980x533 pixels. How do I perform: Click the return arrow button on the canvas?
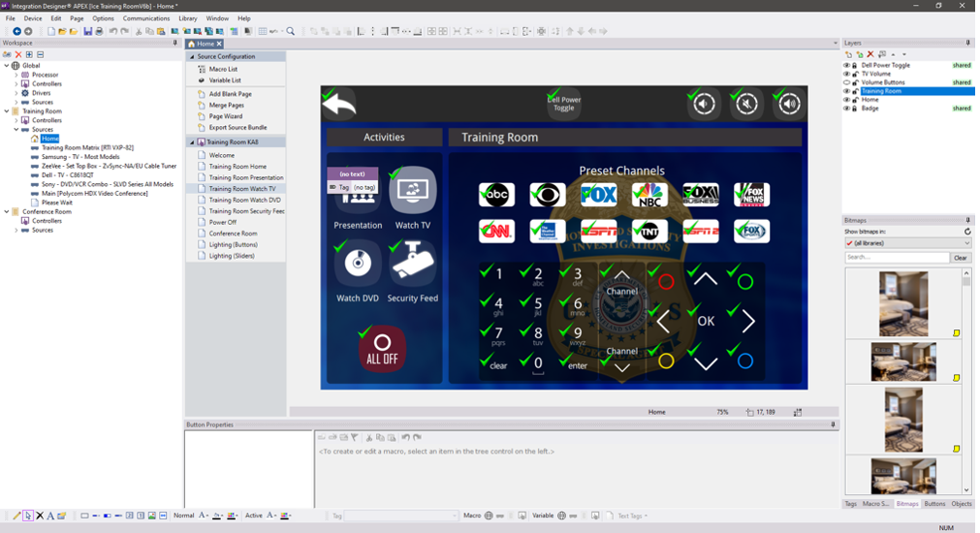pyautogui.click(x=339, y=104)
